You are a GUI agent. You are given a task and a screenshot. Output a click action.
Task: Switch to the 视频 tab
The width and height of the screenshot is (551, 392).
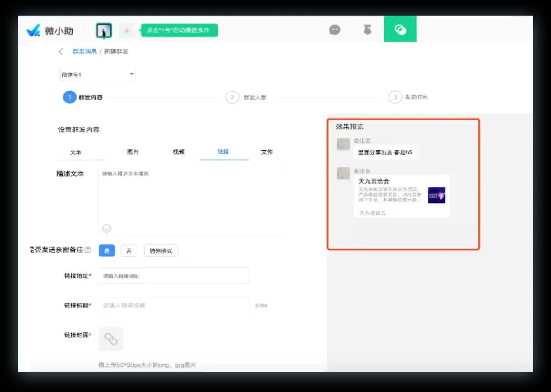(179, 152)
